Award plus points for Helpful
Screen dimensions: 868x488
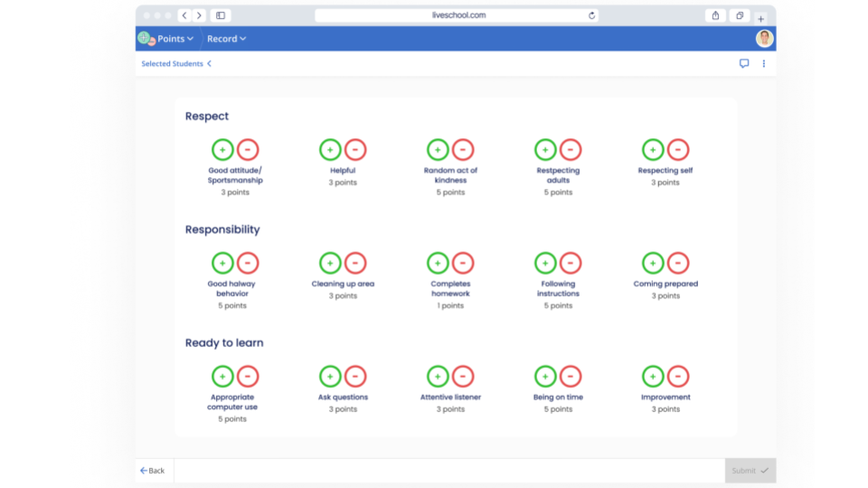(x=330, y=149)
